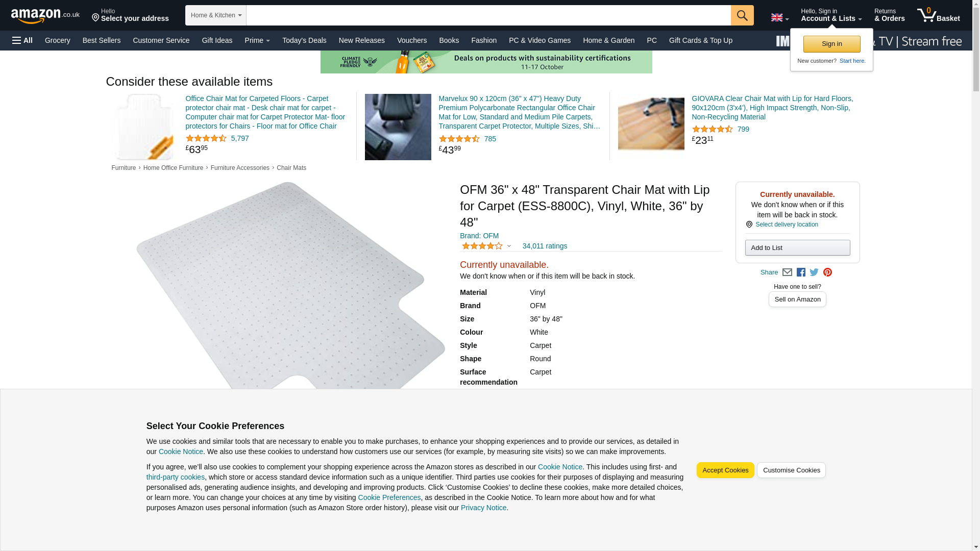Open the 34,011 ratings link
This screenshot has width=980, height=551.
(544, 246)
